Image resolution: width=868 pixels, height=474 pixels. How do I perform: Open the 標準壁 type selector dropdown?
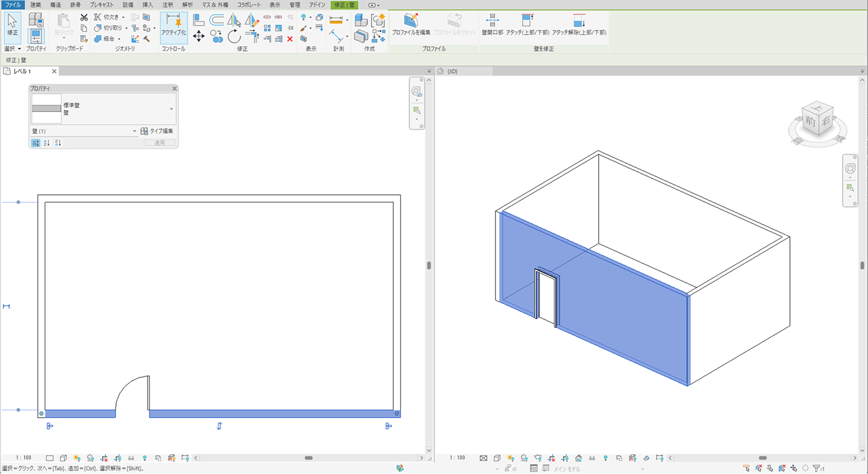coord(171,109)
